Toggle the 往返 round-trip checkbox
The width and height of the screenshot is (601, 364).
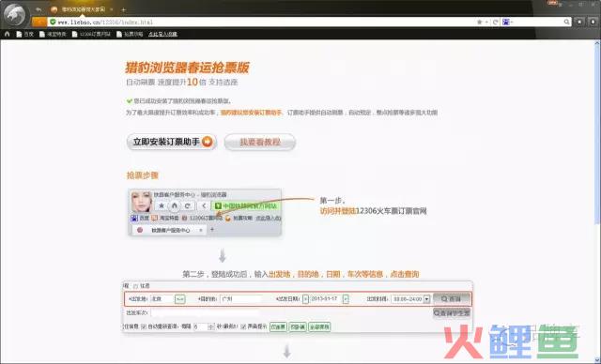point(135,286)
